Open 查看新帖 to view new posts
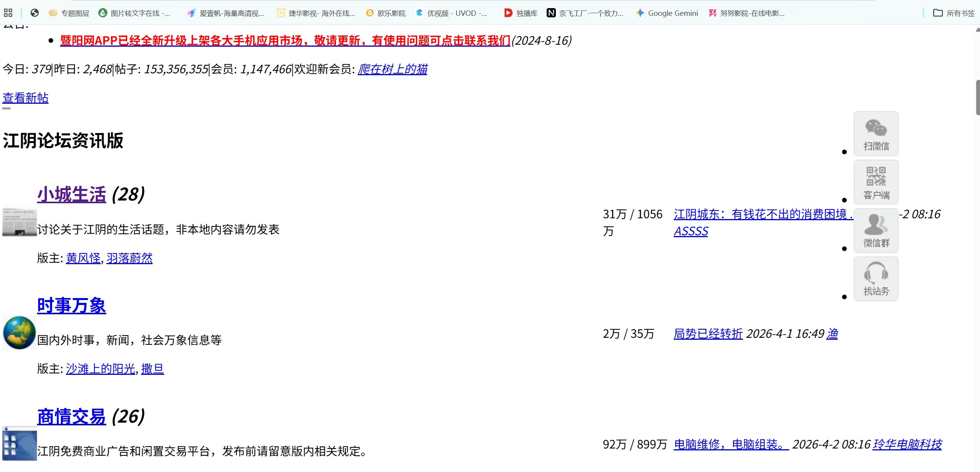 (25, 98)
